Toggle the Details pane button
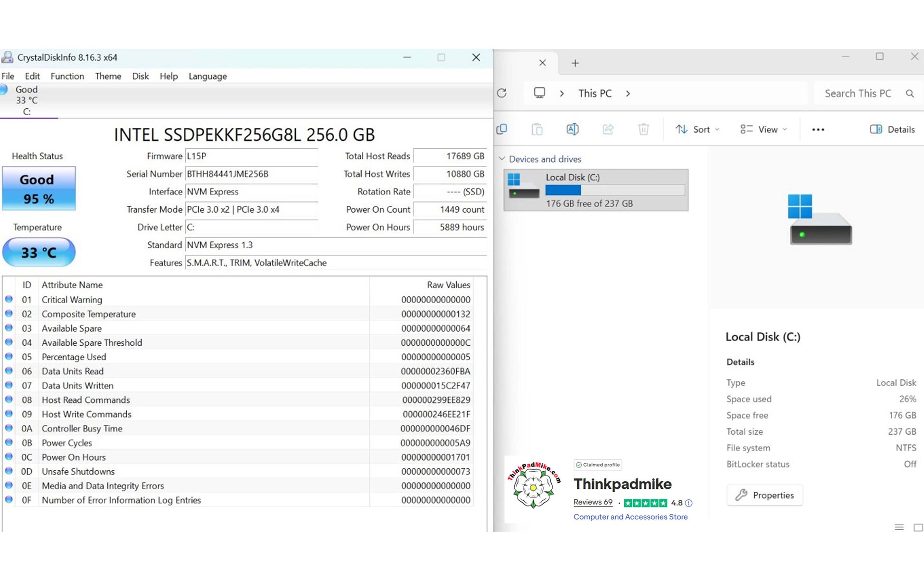This screenshot has height=581, width=924. [x=892, y=129]
